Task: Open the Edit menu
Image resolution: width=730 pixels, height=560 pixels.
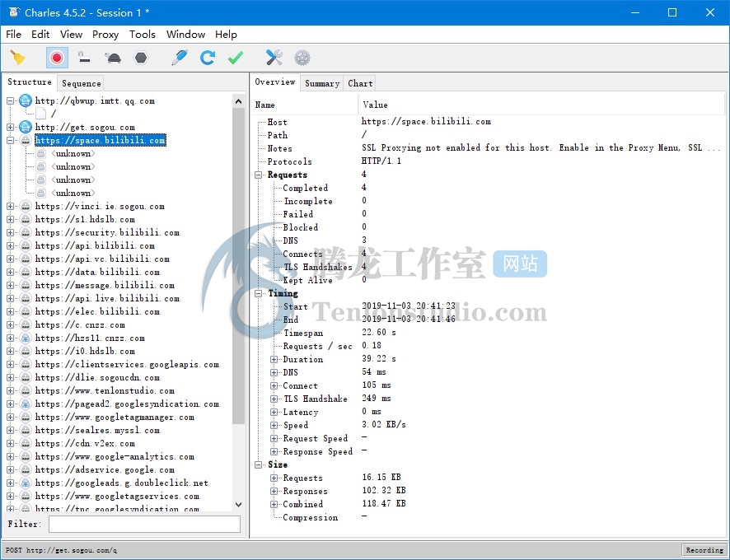Action: (x=40, y=35)
